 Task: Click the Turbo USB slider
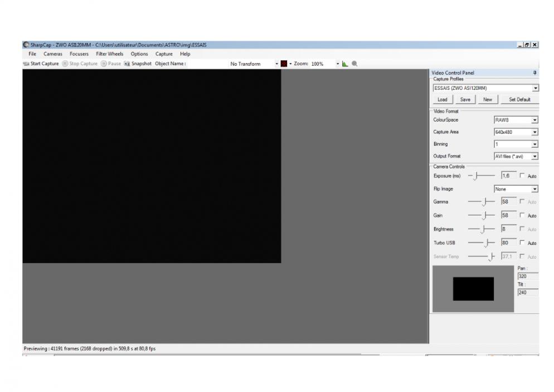(x=481, y=243)
